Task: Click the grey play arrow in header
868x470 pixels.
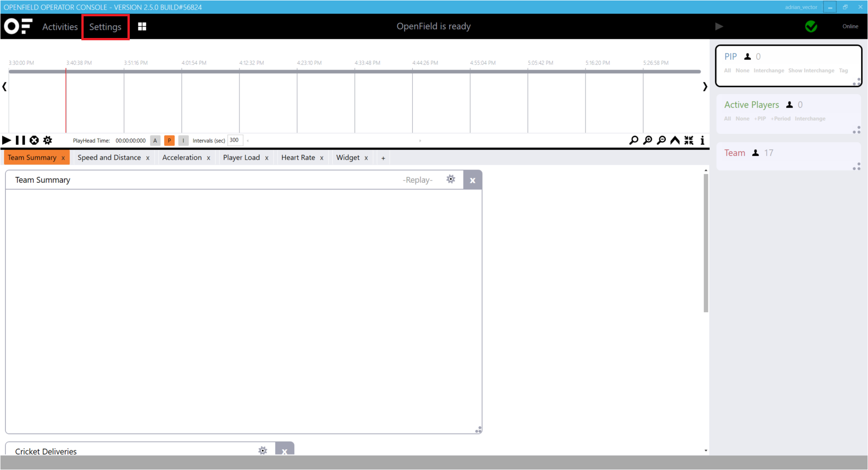Action: pos(719,26)
